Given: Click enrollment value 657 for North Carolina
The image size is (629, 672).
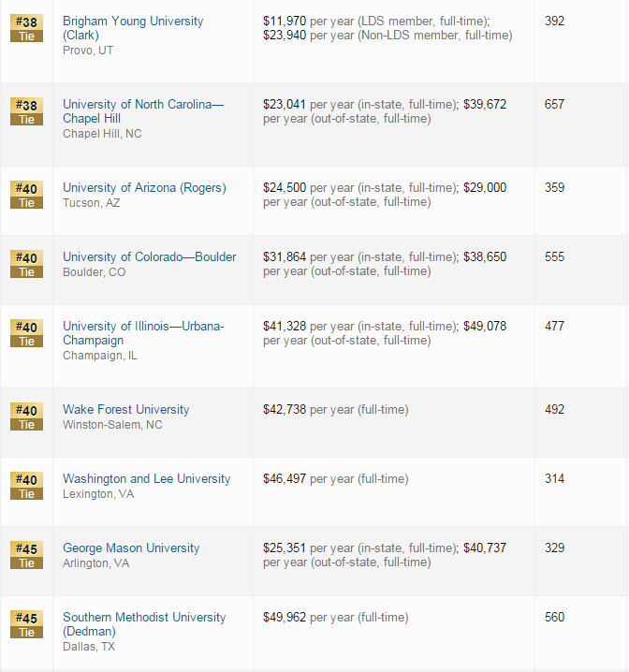Looking at the screenshot, I should (x=554, y=105).
